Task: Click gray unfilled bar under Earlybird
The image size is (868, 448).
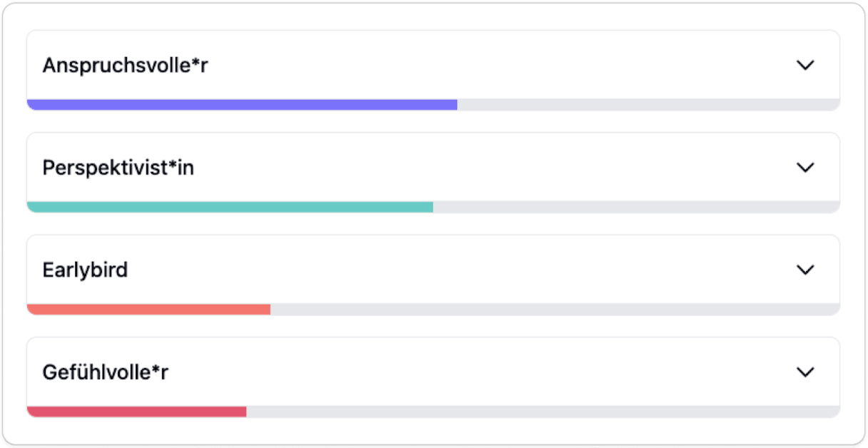Action: [x=554, y=310]
